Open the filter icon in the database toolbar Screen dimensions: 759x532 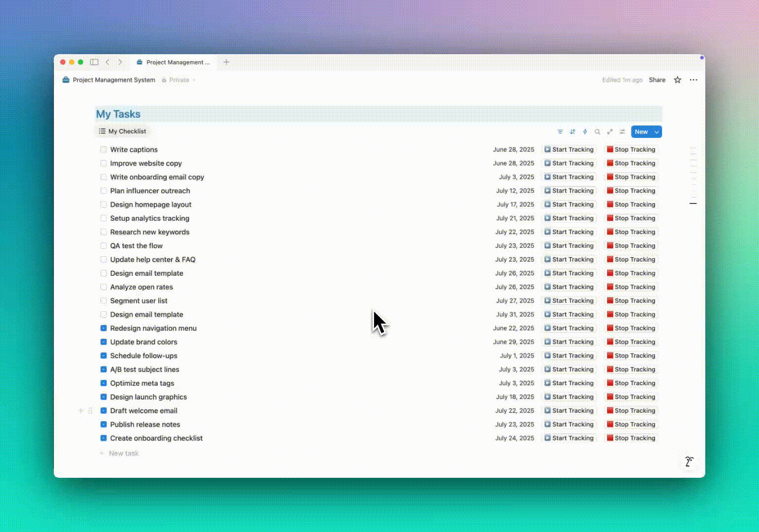click(560, 132)
